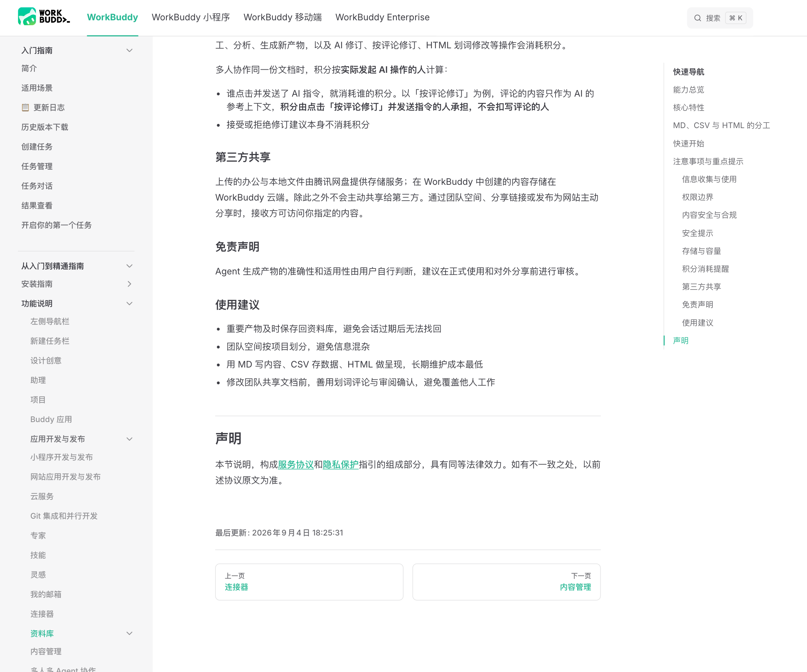Expand the 安装指南 section arrow
The width and height of the screenshot is (807, 672).
click(130, 284)
